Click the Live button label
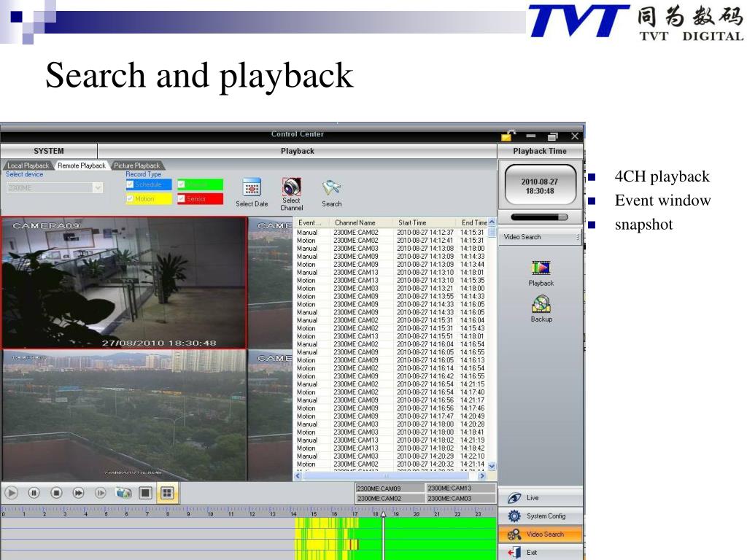747x560 pixels. 533,498
